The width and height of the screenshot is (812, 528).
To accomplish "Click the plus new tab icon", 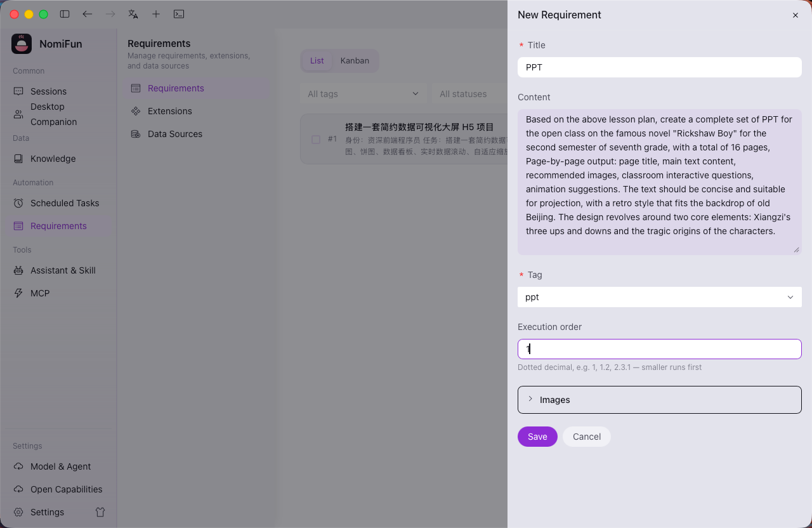I will point(156,14).
